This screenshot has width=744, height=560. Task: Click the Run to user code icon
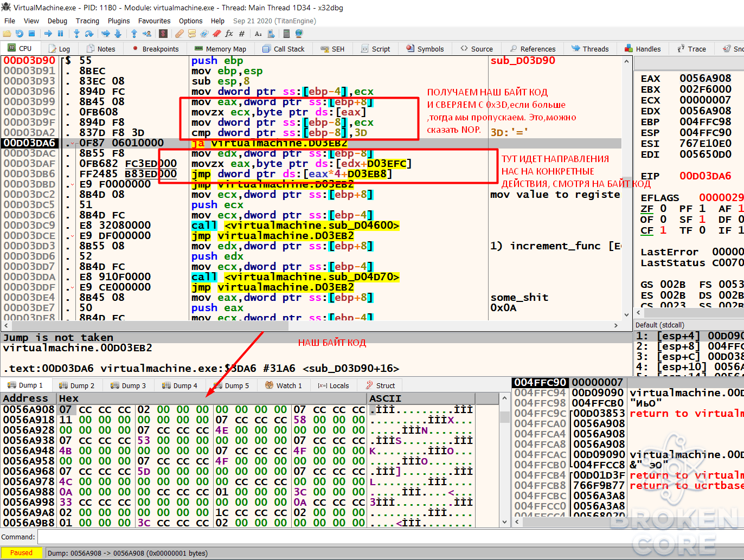[147, 34]
